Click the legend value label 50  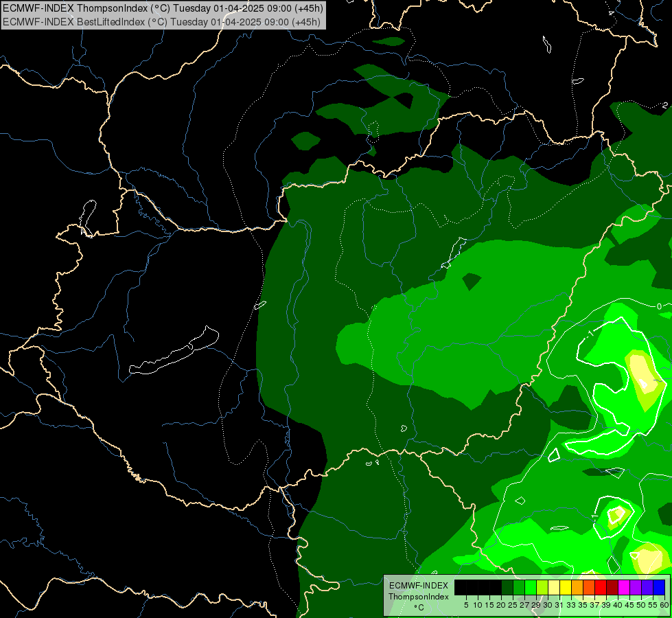641,605
